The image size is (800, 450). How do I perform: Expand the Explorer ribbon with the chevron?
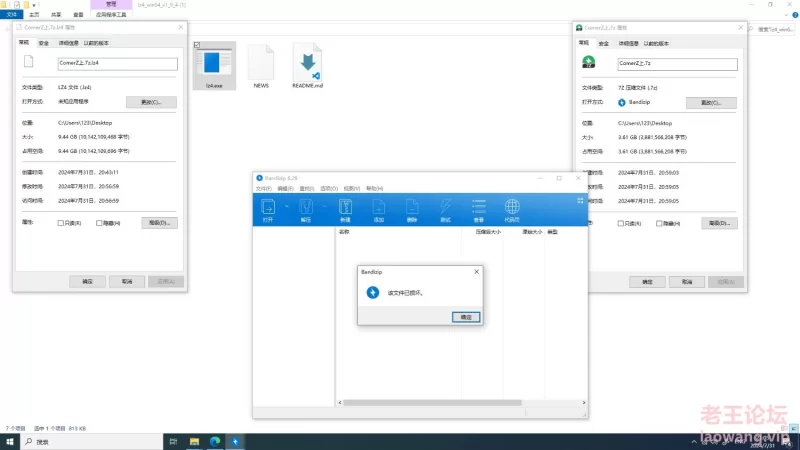click(x=786, y=15)
